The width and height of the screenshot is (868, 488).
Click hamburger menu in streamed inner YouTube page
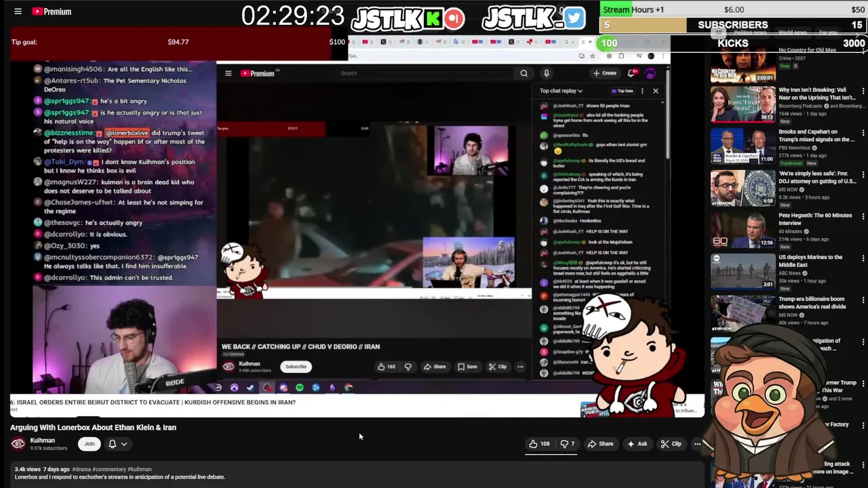point(228,73)
